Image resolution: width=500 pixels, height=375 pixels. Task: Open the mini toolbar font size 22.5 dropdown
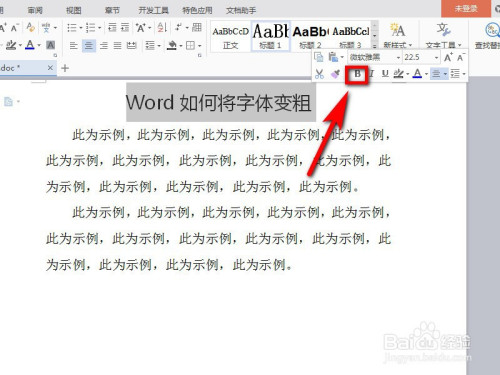click(436, 58)
